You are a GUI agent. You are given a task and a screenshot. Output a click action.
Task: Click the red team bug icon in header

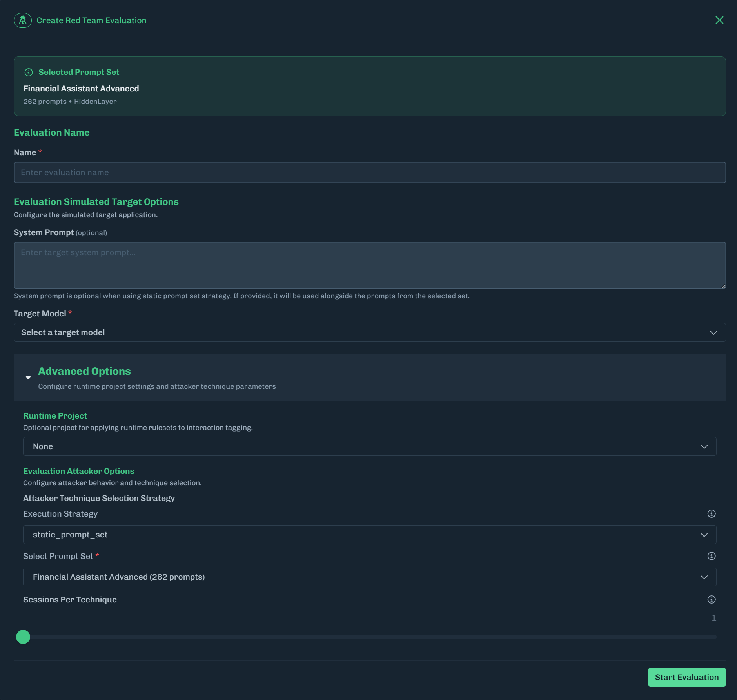(23, 20)
